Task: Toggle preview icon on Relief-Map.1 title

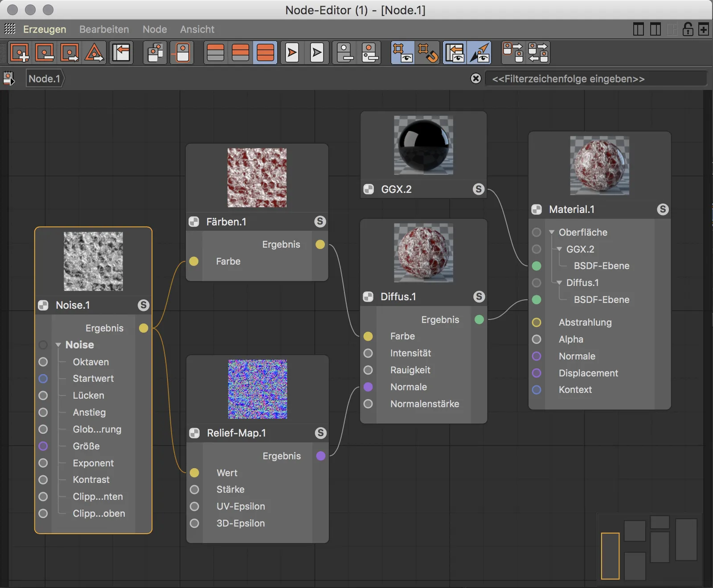Action: 194,433
